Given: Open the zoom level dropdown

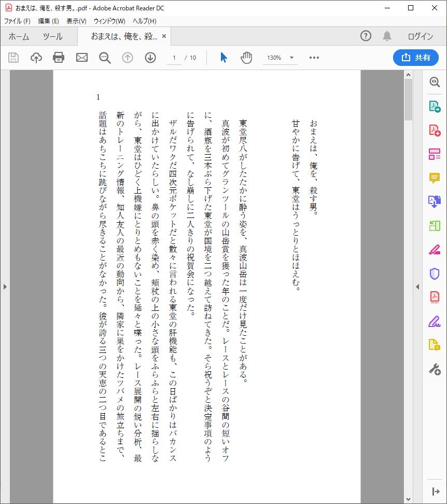Looking at the screenshot, I should (291, 58).
